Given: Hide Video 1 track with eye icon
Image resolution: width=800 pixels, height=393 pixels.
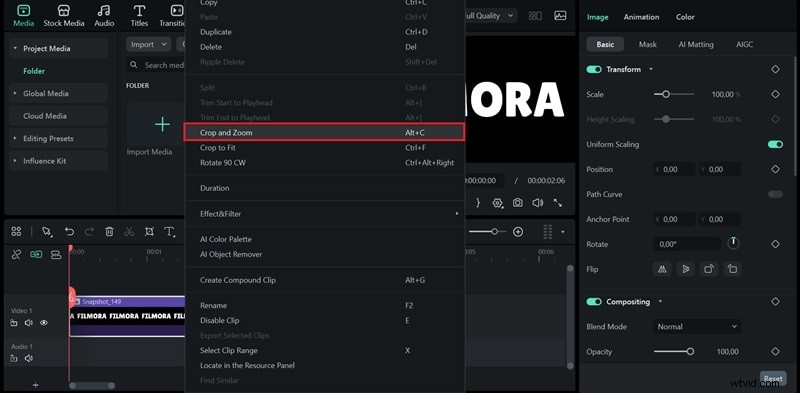Looking at the screenshot, I should pos(44,323).
